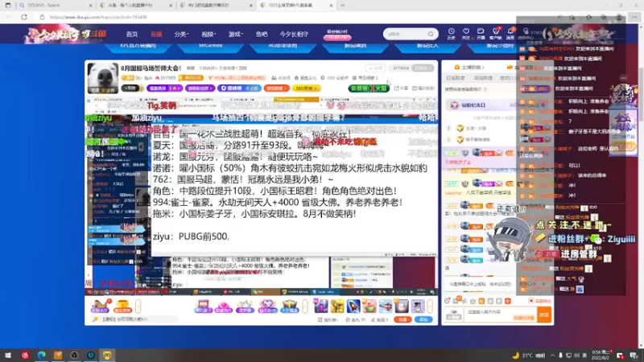Click the Douyu search input field

[x=406, y=34]
